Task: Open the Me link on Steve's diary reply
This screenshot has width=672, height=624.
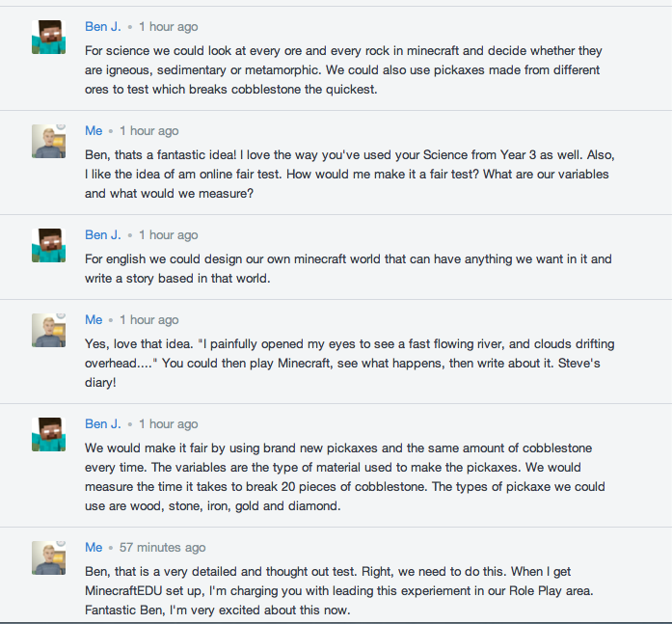Action: (94, 319)
